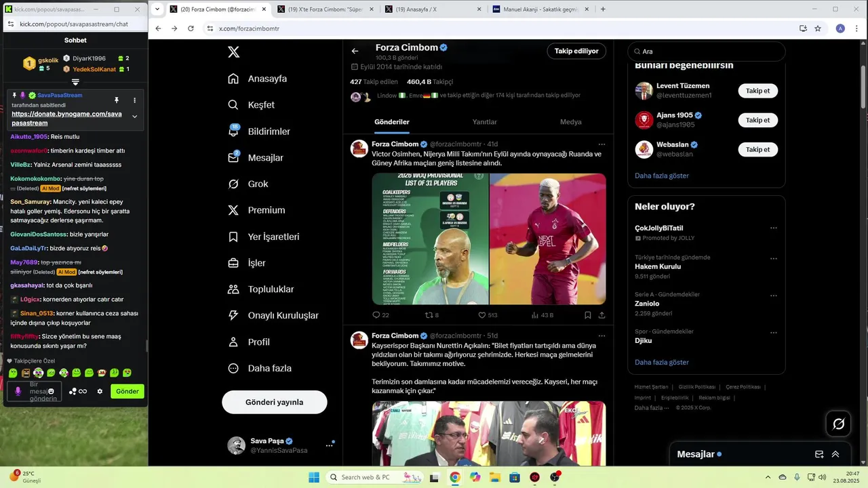Open the Djiku trending topic

[644, 340]
